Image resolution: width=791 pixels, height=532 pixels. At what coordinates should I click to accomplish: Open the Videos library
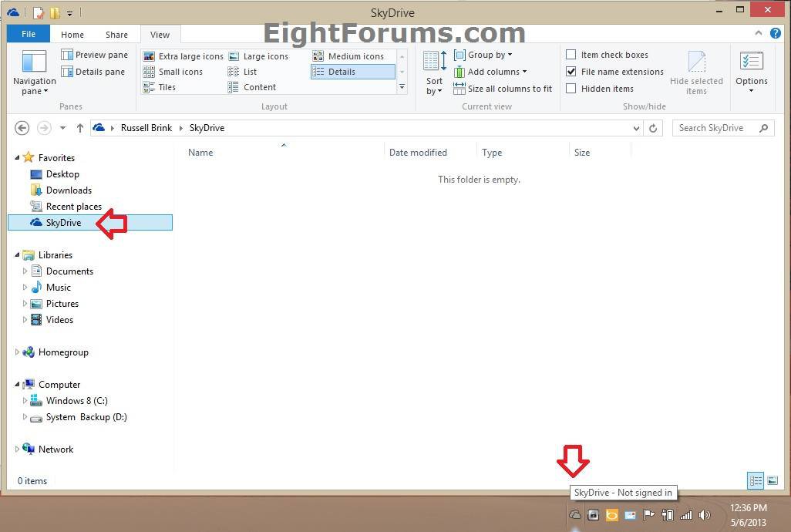click(x=59, y=320)
